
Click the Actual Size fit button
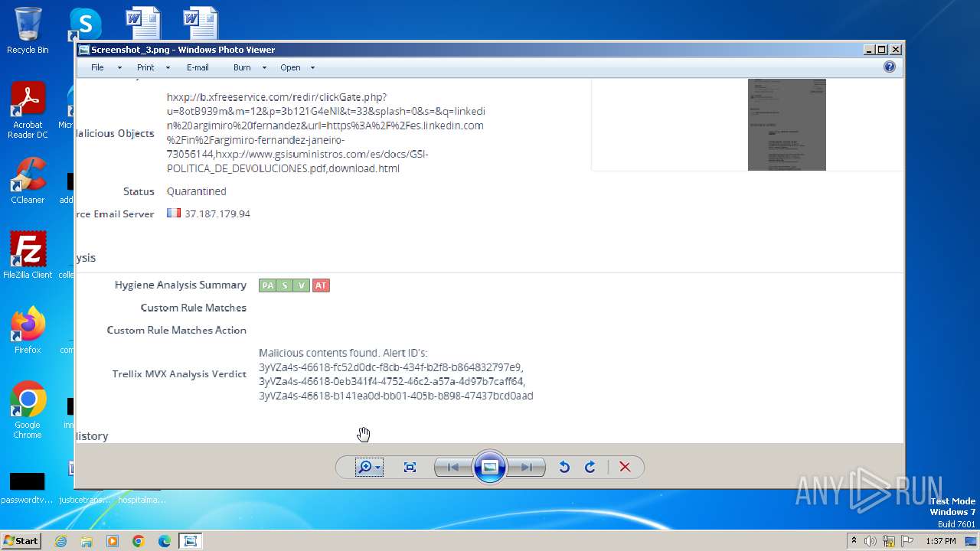click(410, 467)
